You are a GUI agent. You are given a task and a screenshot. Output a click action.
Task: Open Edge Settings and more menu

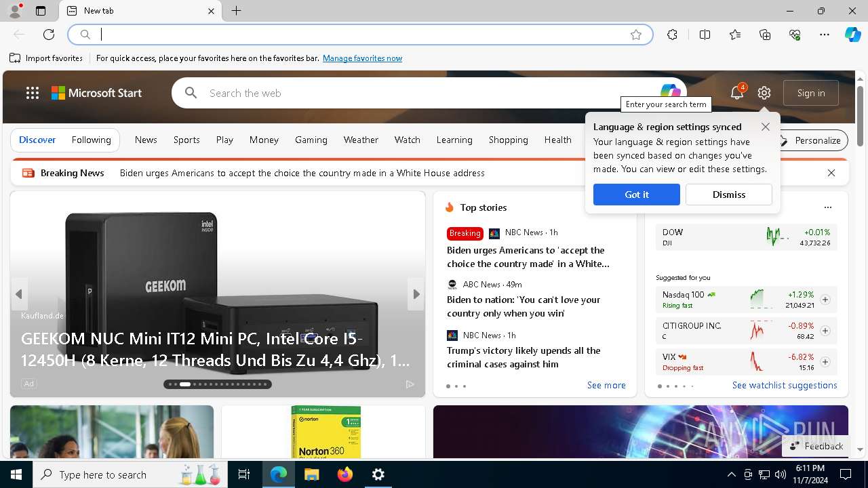(825, 35)
